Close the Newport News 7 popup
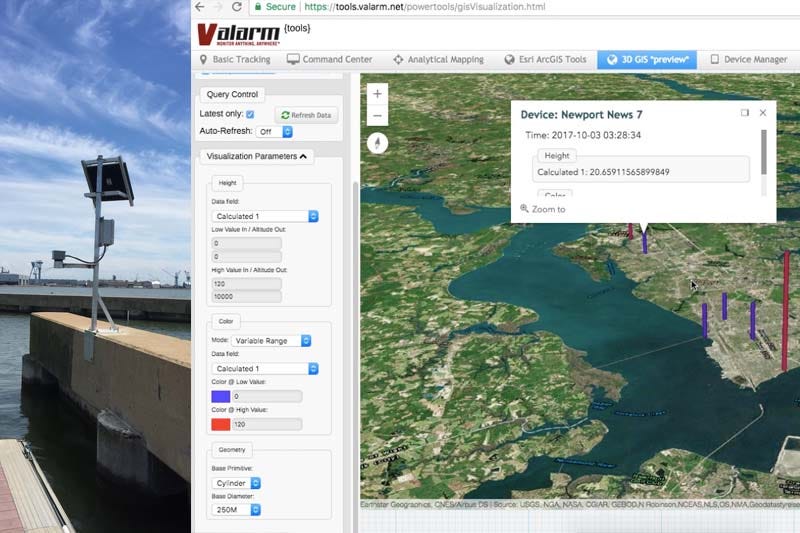Screen dimensions: 800x533 click(763, 113)
